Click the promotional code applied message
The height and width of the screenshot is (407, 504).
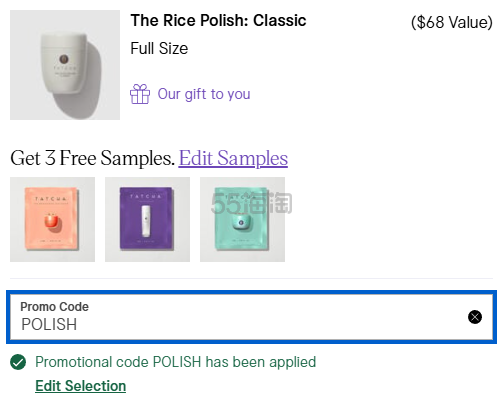point(176,362)
